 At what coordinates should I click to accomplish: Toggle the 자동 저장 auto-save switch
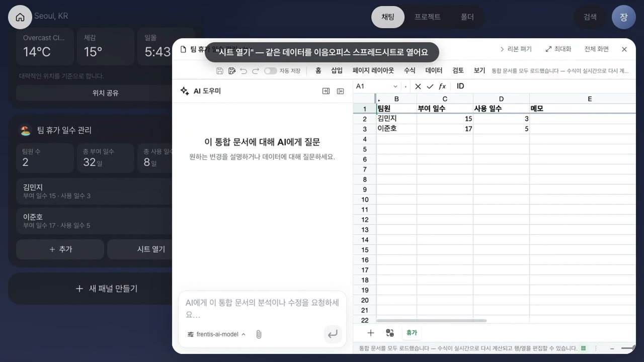coord(271,71)
